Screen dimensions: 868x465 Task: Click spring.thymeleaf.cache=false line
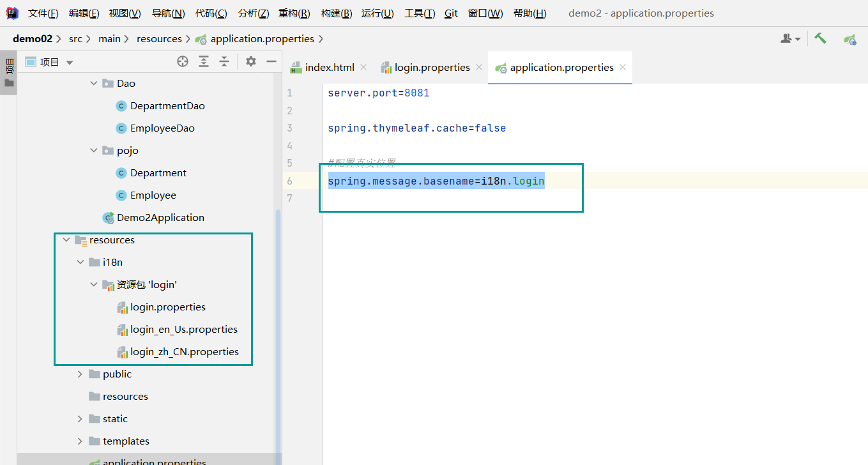click(417, 128)
